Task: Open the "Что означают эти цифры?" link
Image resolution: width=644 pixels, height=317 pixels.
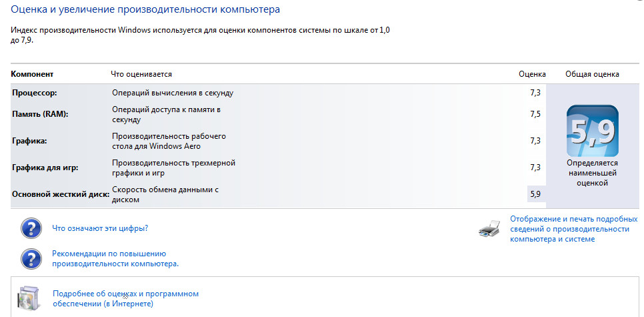Action: pyautogui.click(x=100, y=228)
